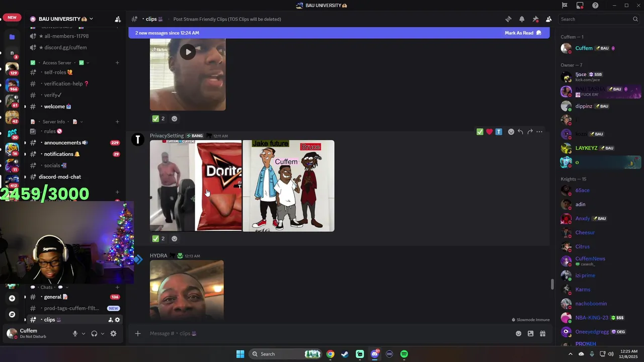Open PrivacySetting's Doritos image
Image resolution: width=644 pixels, height=362 pixels.
coord(196,186)
